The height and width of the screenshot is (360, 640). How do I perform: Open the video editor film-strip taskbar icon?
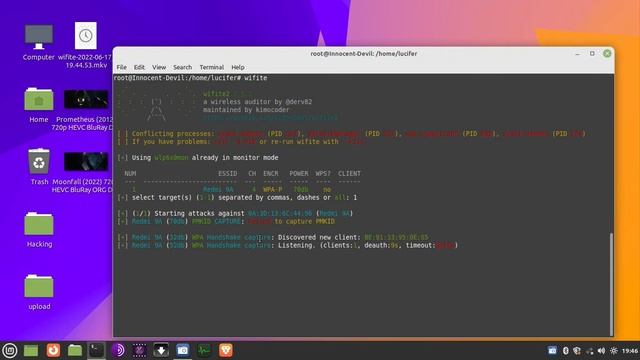click(140, 350)
